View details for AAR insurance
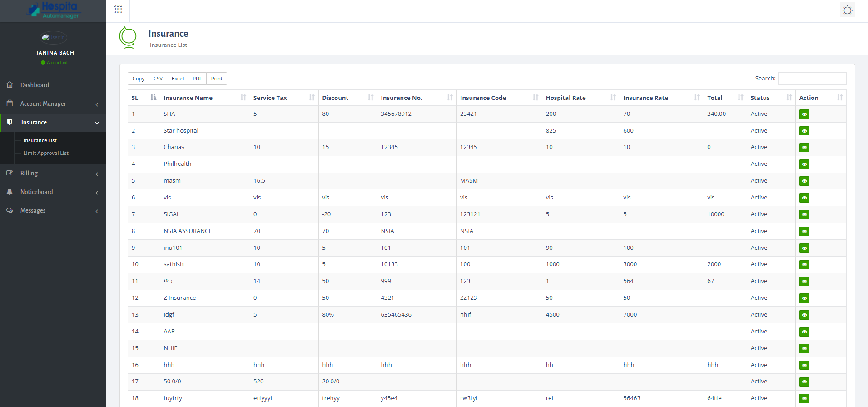 point(804,332)
